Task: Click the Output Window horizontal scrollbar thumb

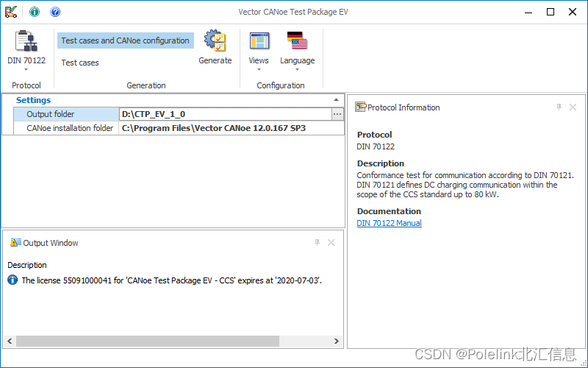Action: click(148, 341)
